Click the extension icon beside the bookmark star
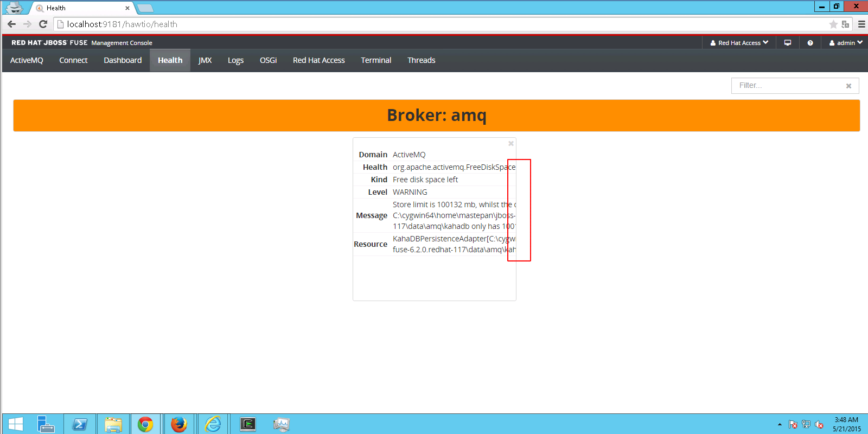The image size is (868, 434). point(845,24)
